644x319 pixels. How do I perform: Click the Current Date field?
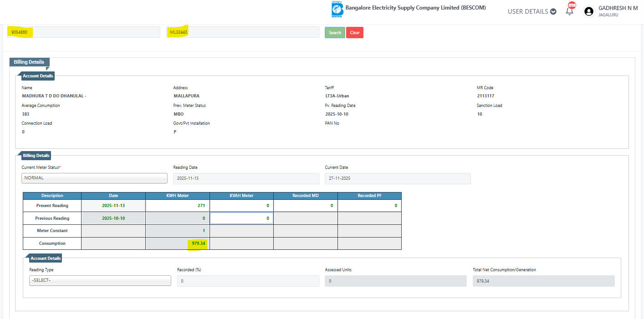point(398,178)
